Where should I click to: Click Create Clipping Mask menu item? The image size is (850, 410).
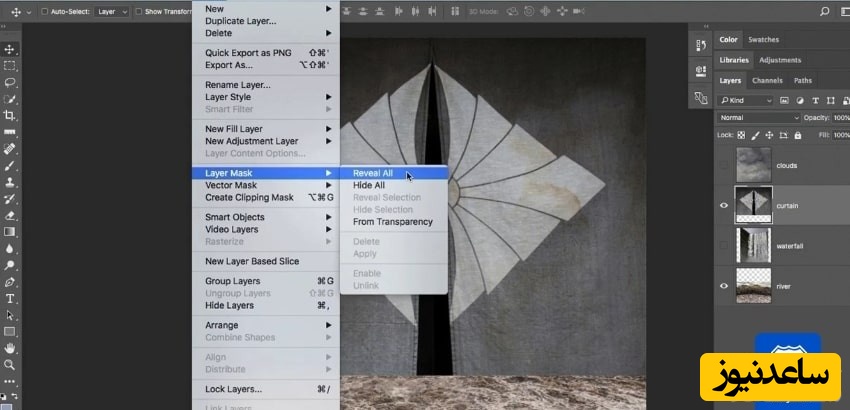tap(249, 197)
